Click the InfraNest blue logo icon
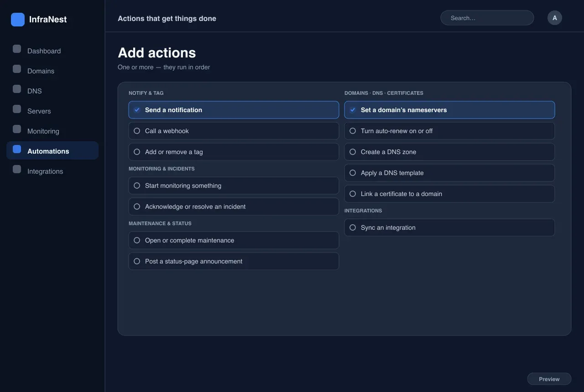 pyautogui.click(x=18, y=20)
